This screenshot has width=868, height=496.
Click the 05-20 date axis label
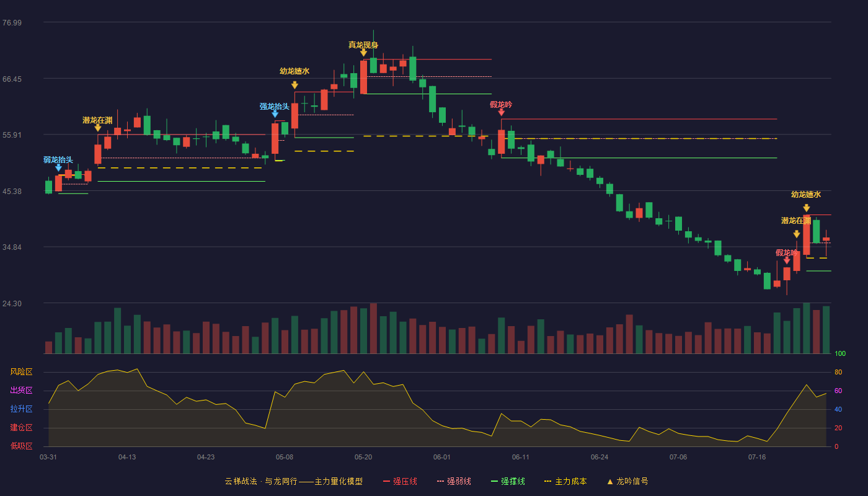click(363, 457)
